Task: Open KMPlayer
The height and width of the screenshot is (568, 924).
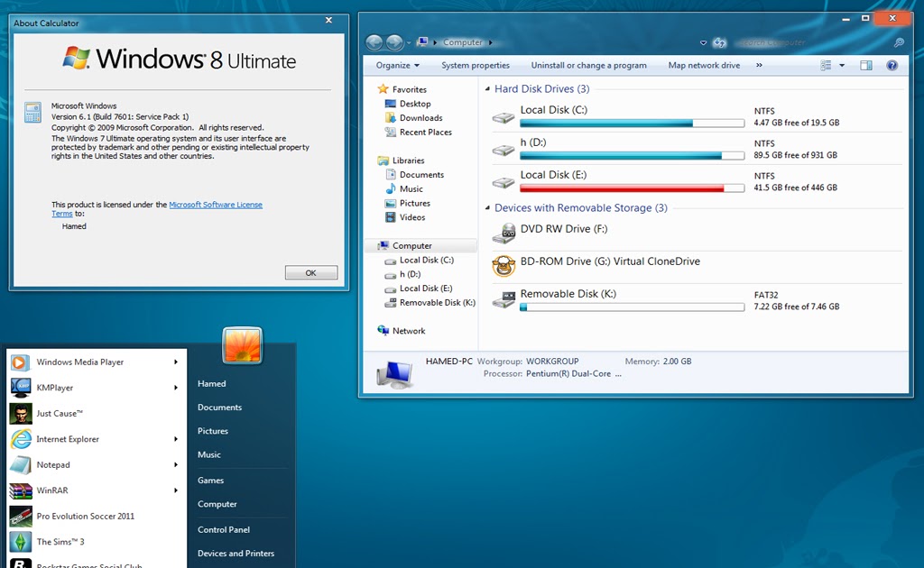Action: (x=54, y=389)
